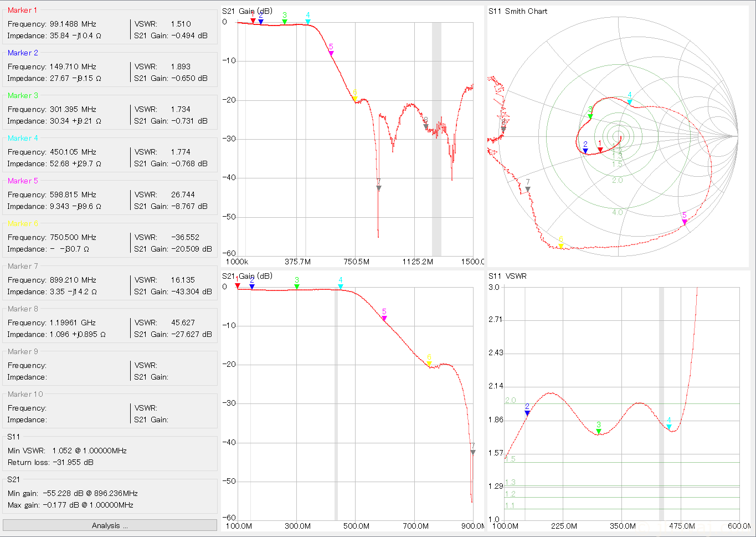Select frequency value '301.395 MHz'

(73, 109)
